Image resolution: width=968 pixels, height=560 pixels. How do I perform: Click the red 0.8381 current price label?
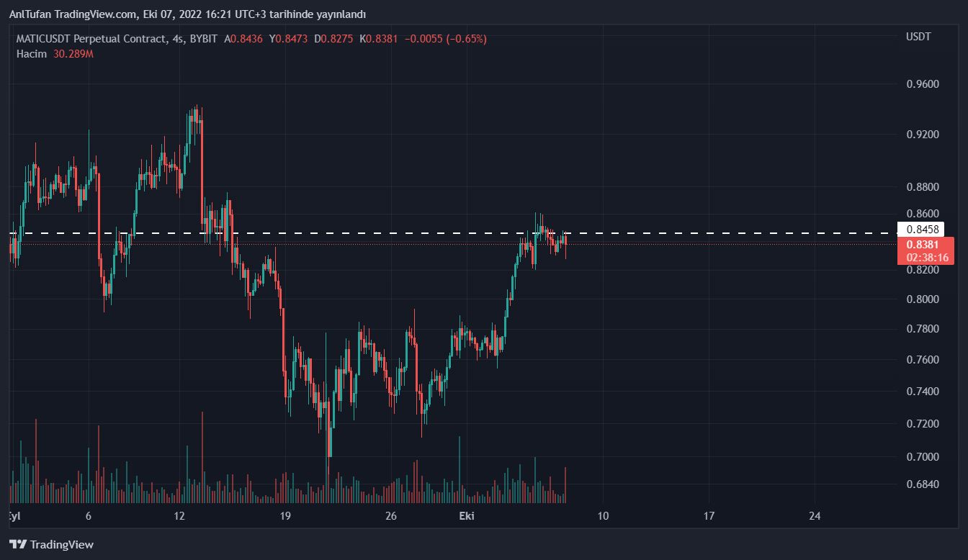click(x=921, y=245)
